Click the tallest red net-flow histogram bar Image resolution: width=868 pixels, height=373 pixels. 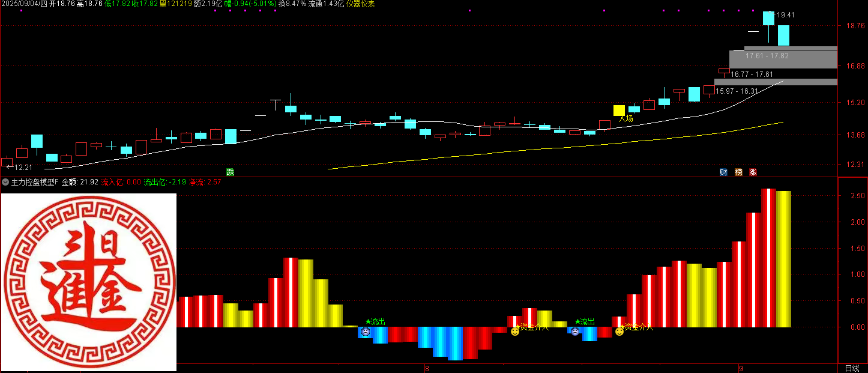click(x=768, y=258)
